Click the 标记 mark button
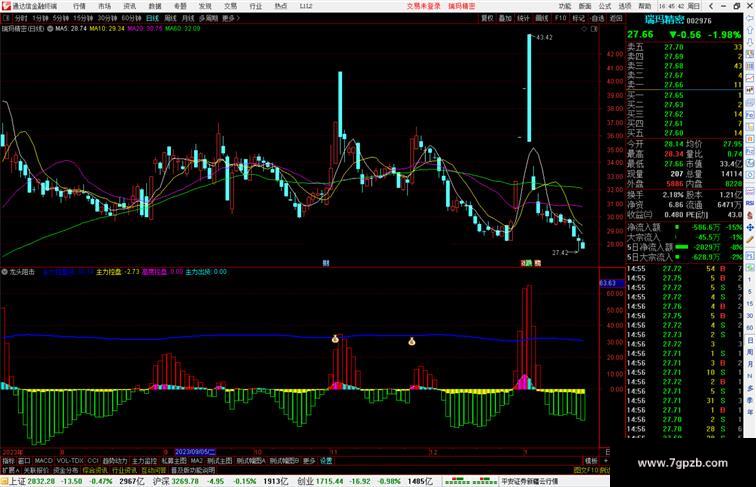Image resolution: width=756 pixels, height=487 pixels. click(x=578, y=18)
